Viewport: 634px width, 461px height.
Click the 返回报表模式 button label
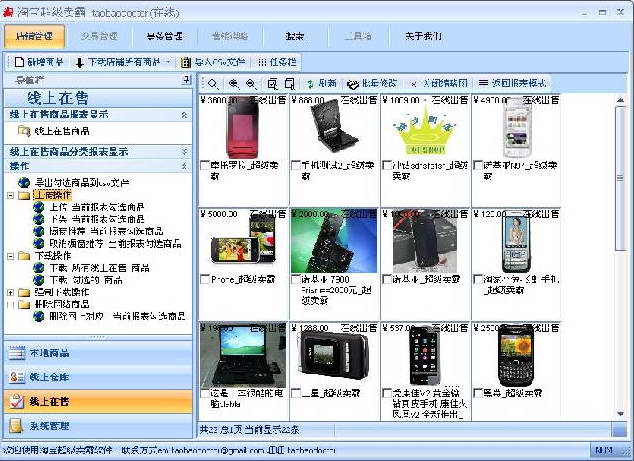(x=519, y=83)
